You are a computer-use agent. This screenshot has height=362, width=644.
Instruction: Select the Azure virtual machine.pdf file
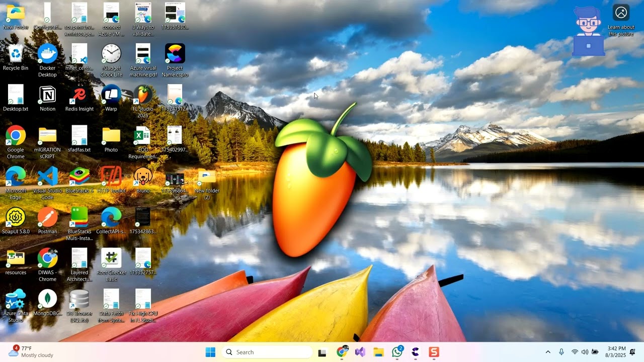click(143, 53)
